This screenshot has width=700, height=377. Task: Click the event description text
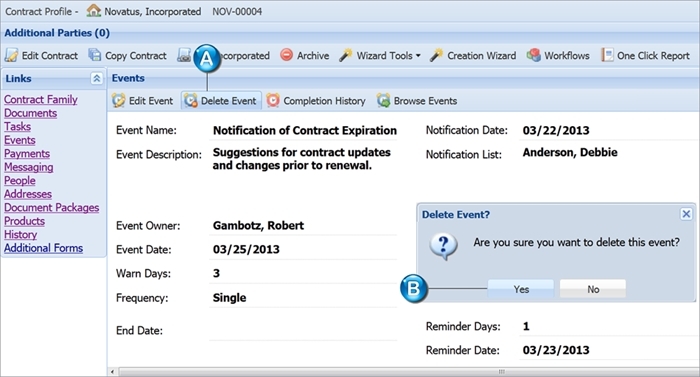click(x=301, y=159)
